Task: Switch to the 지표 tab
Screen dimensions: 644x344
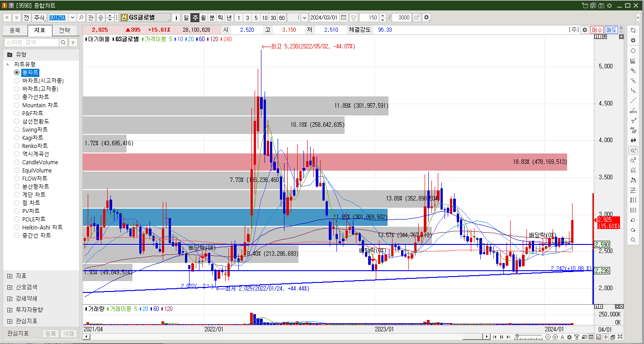Action: point(40,30)
